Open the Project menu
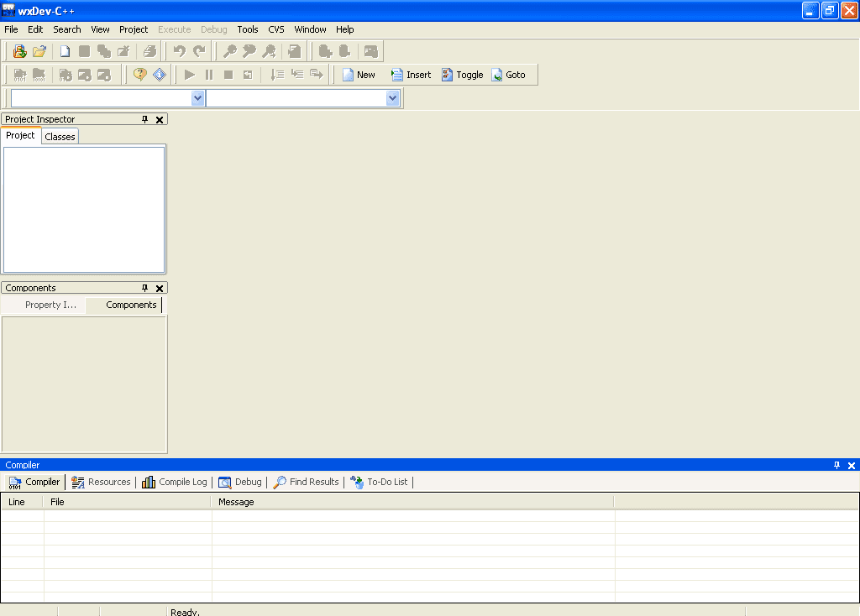 pyautogui.click(x=134, y=29)
